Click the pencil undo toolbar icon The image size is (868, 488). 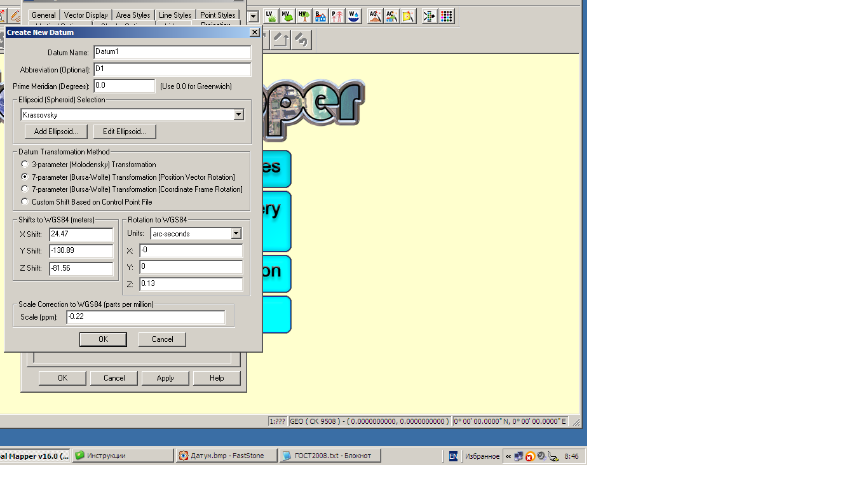pyautogui.click(x=301, y=40)
